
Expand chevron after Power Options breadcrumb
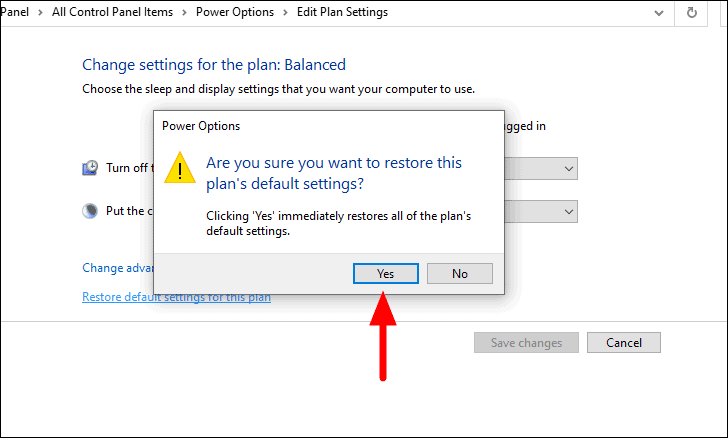click(x=286, y=13)
